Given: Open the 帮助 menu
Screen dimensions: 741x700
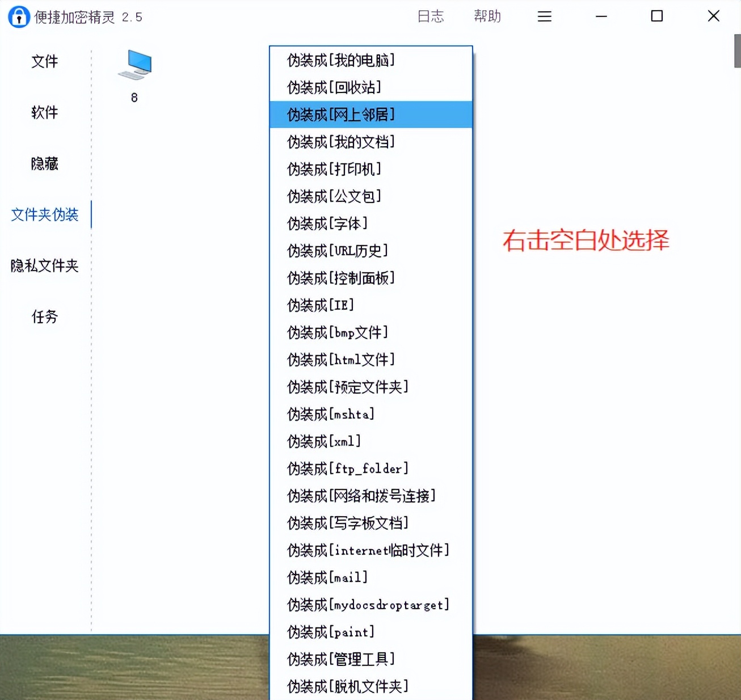Looking at the screenshot, I should [488, 16].
